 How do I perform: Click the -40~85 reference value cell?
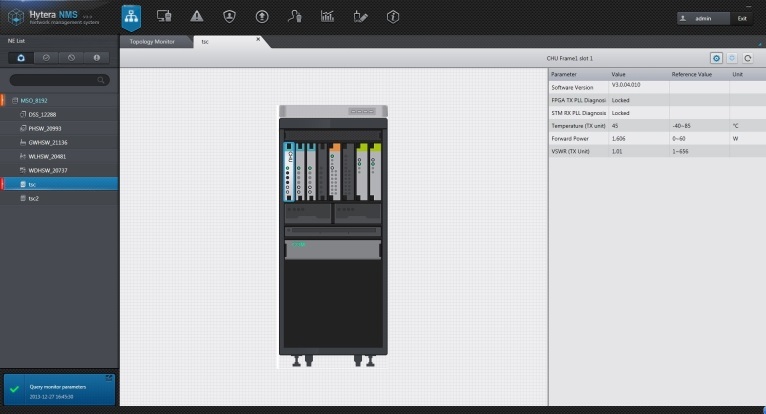(x=681, y=126)
